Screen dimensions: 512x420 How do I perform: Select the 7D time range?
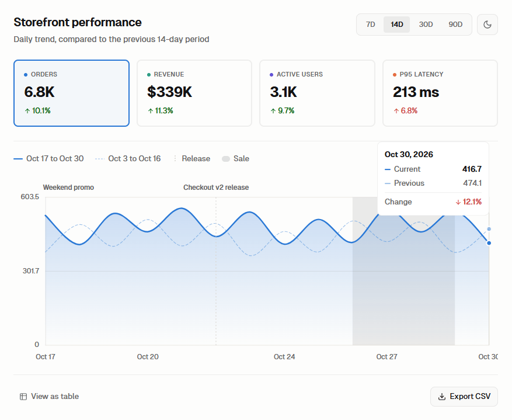[x=370, y=25]
